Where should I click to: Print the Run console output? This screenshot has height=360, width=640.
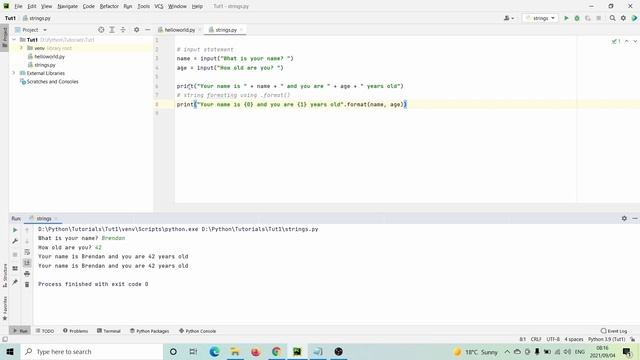27,273
